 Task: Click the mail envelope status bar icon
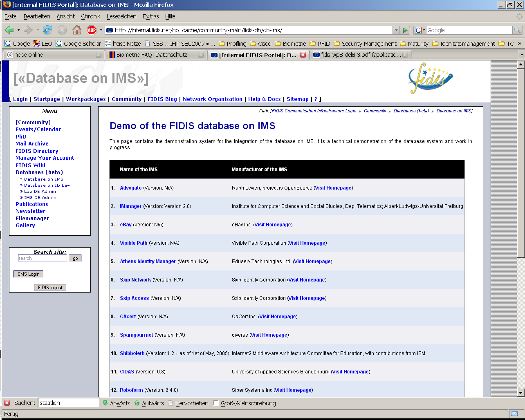[514, 413]
